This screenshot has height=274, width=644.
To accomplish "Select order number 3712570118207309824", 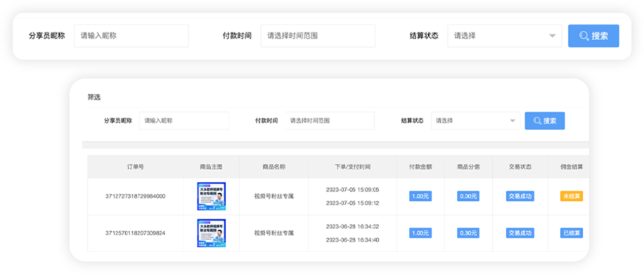I will click(136, 233).
